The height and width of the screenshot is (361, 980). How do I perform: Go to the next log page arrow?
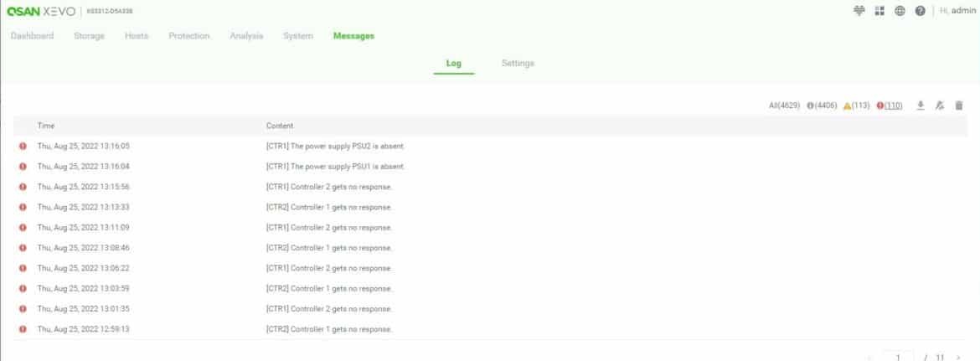[958, 358]
